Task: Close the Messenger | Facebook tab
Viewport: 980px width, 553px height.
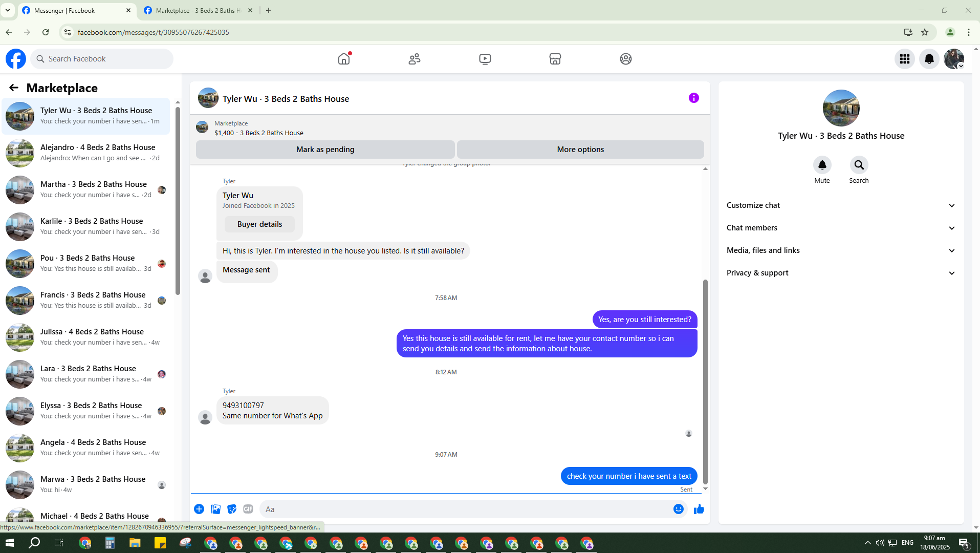Action: [x=128, y=10]
